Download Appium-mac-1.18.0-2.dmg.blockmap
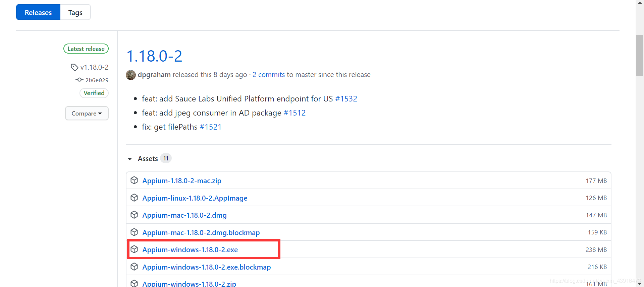 [x=201, y=233]
